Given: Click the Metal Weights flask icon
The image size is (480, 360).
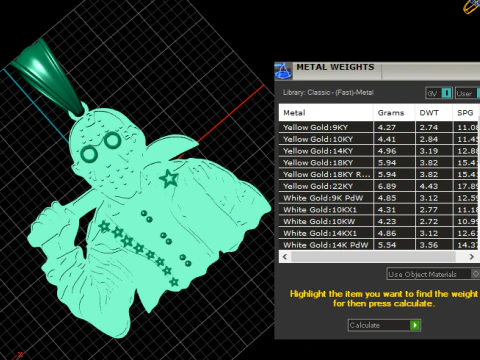Looking at the screenshot, I should coord(283,71).
